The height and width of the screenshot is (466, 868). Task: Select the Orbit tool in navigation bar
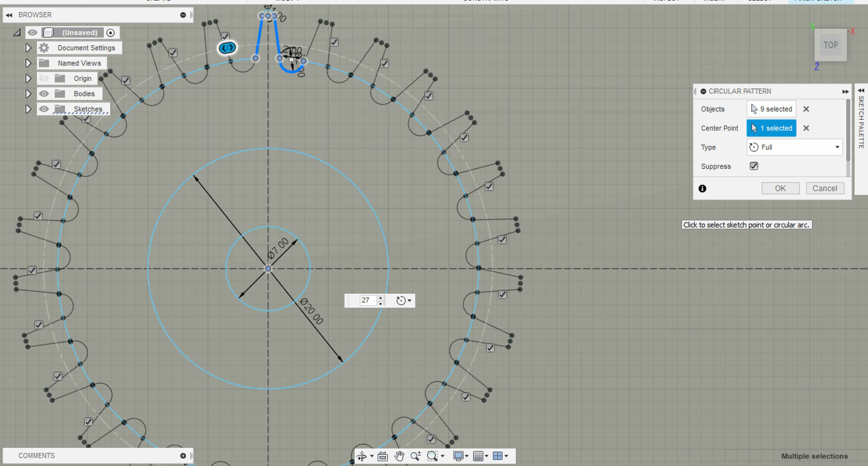coord(362,456)
